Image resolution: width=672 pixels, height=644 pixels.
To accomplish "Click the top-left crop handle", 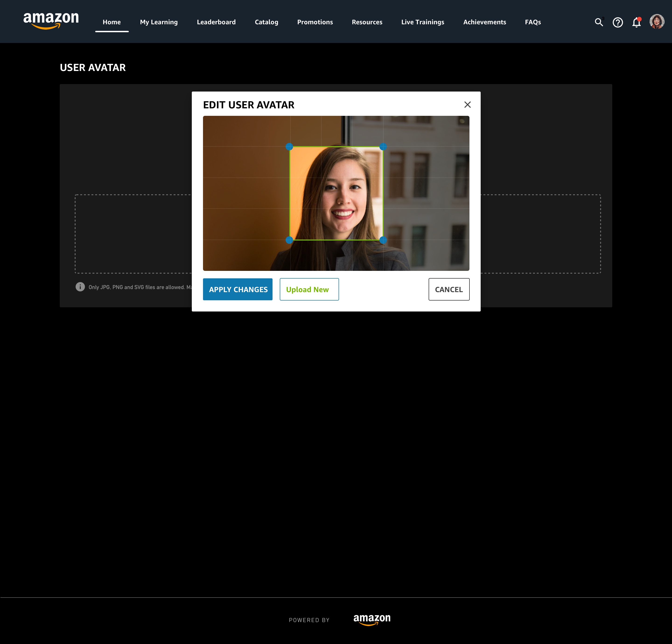I will (289, 147).
